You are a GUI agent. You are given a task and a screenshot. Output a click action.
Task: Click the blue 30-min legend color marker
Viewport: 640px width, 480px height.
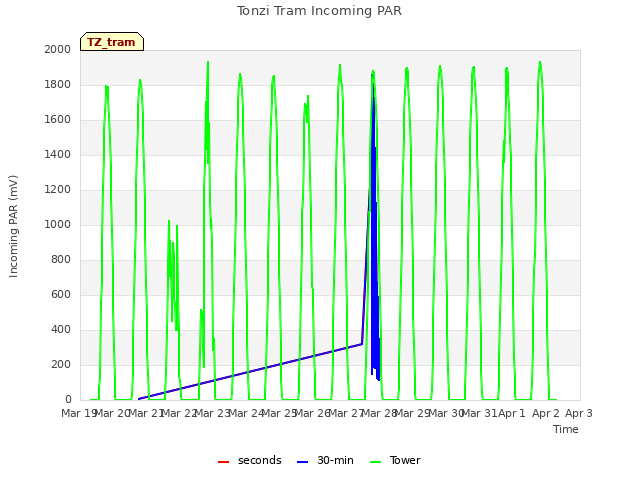pyautogui.click(x=302, y=462)
